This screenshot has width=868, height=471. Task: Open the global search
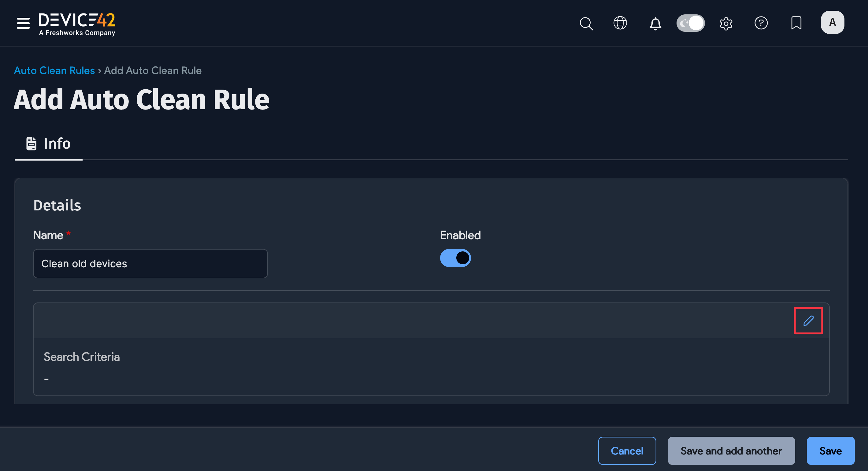click(x=586, y=23)
